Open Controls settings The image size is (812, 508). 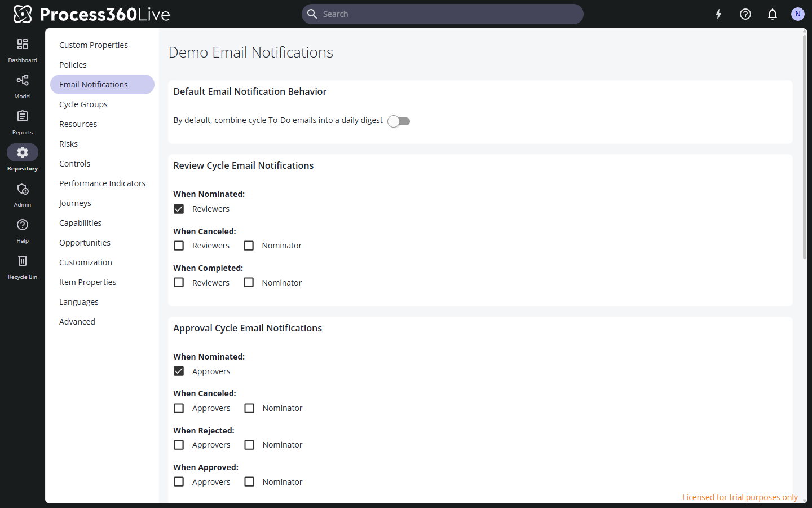pos(102,164)
